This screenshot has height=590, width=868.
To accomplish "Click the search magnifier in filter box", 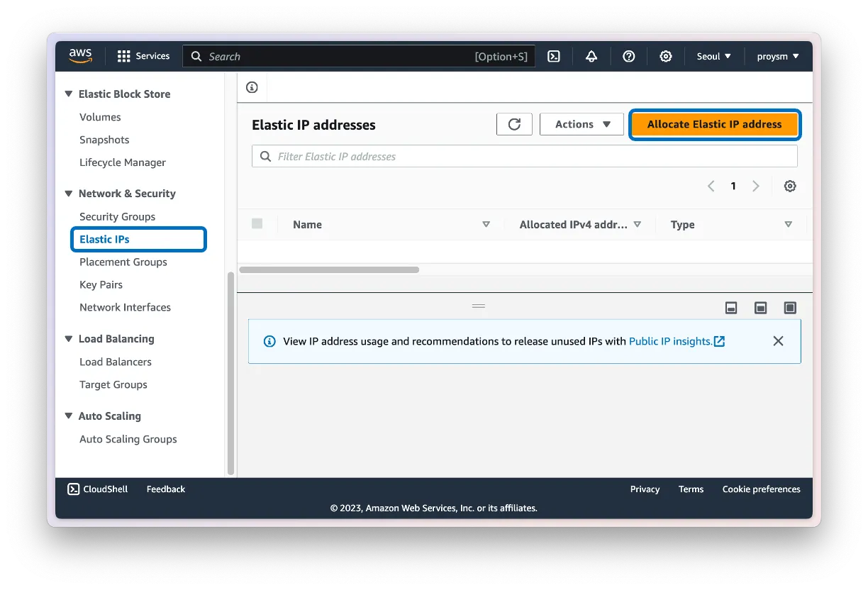I will click(x=265, y=156).
